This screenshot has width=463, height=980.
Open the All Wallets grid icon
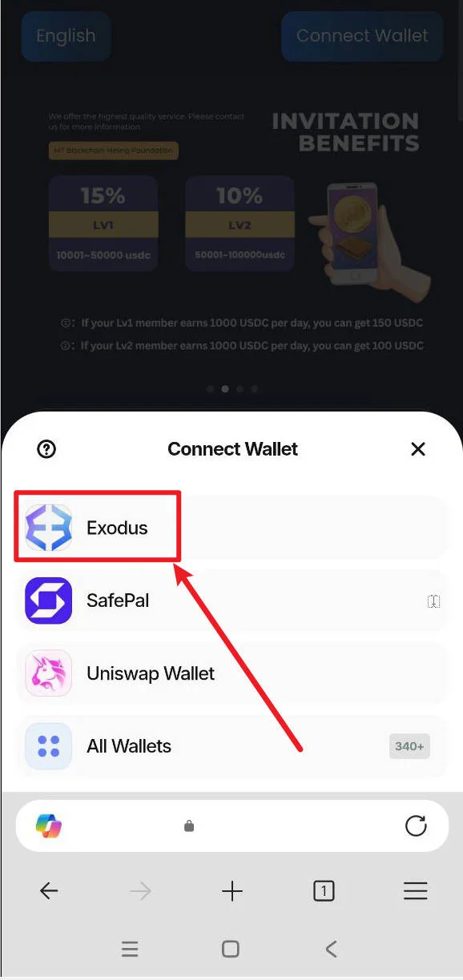(x=49, y=746)
